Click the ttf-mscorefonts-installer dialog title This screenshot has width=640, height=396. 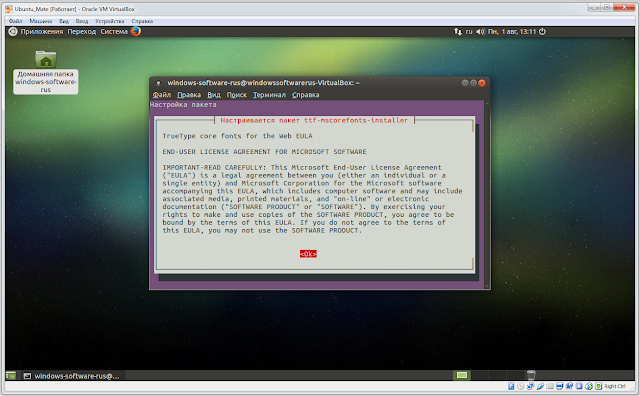[x=314, y=120]
